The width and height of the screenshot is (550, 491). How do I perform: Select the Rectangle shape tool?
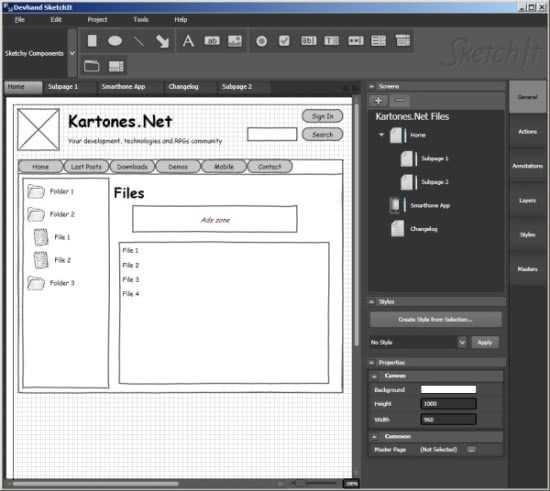tap(92, 41)
